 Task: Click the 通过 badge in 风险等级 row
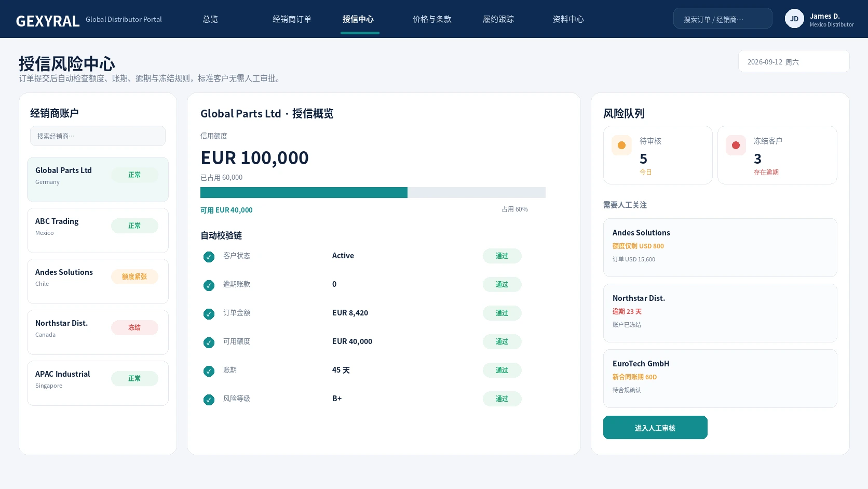[502, 399]
